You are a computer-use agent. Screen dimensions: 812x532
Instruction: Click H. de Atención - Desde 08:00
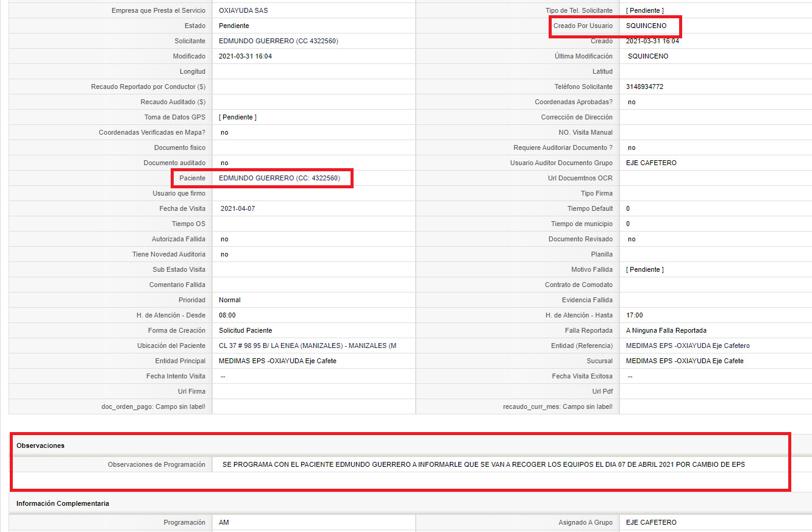coord(227,315)
